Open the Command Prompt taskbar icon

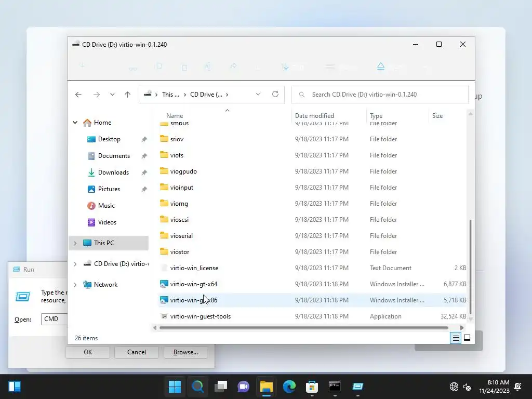[335, 387]
